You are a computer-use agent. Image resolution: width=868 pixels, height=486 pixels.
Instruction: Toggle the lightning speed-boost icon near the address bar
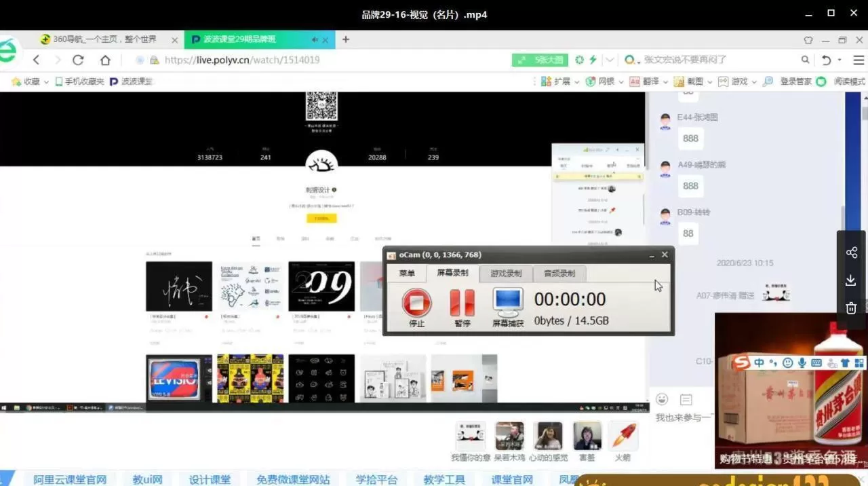[593, 60]
